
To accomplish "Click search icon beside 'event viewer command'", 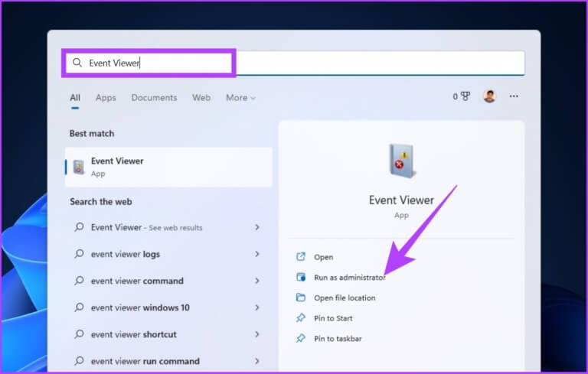I will [79, 281].
